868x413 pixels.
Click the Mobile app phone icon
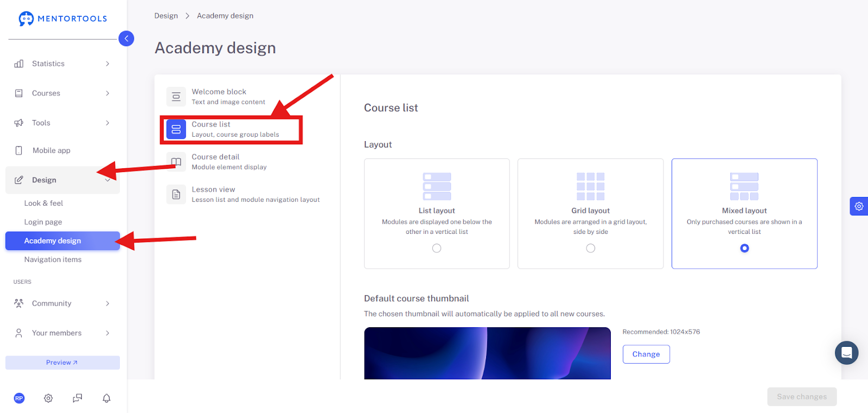19,150
